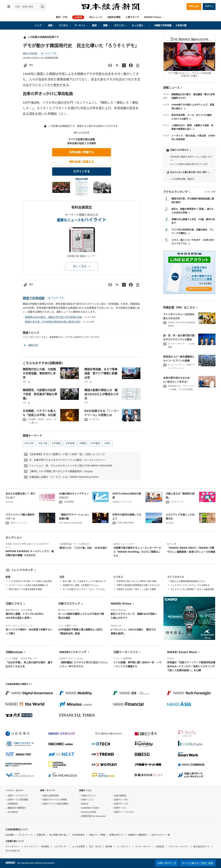Click the ログイン button in the header

click(x=209, y=6)
